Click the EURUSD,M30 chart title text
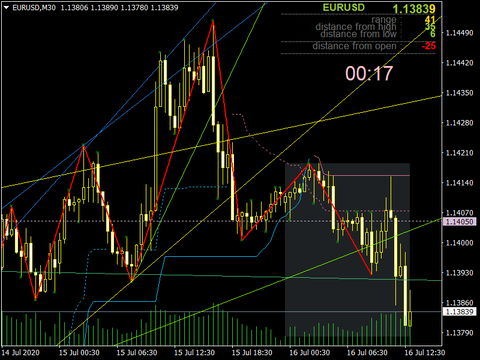The width and height of the screenshot is (480, 360). click(34, 7)
